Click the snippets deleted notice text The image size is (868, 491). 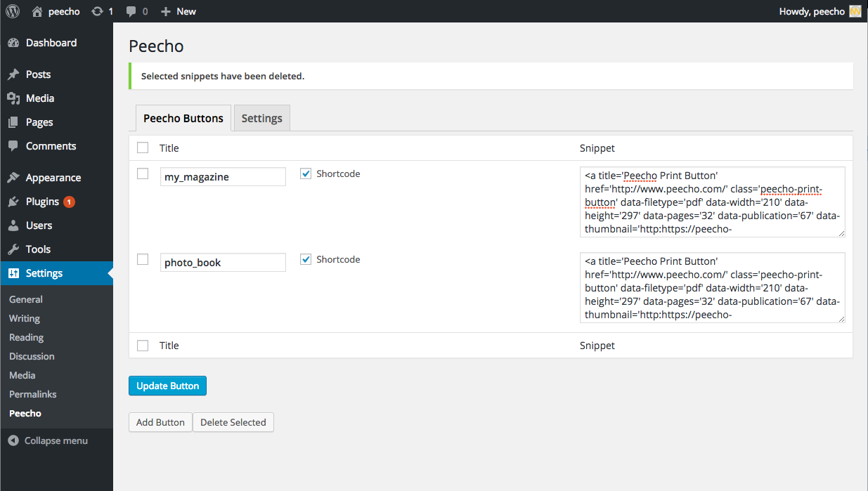coord(223,76)
